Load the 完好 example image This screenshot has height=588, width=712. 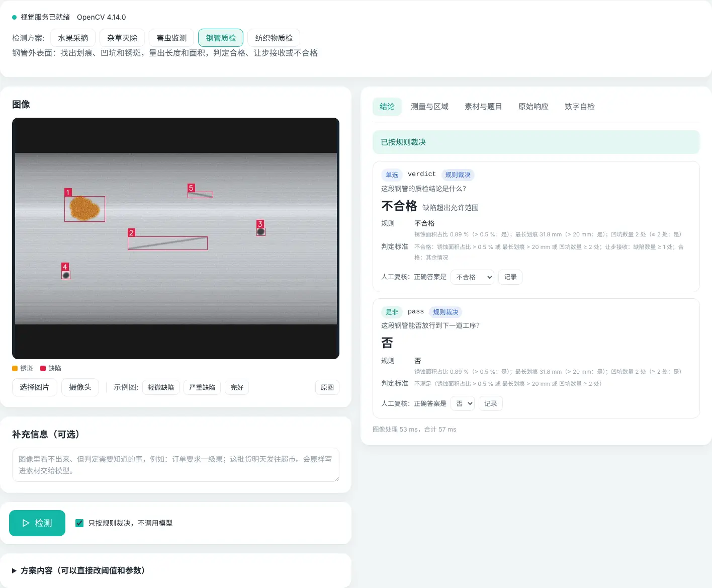click(237, 387)
